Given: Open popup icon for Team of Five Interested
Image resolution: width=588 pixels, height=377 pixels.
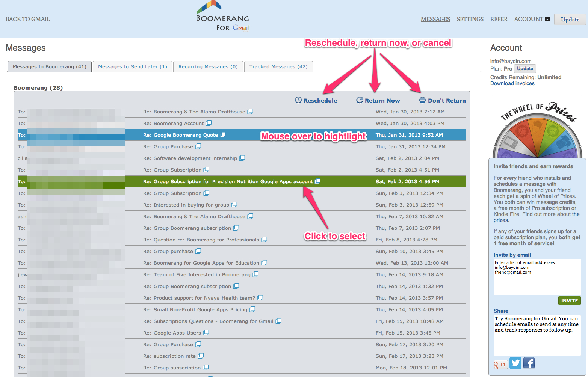Looking at the screenshot, I should pyautogui.click(x=256, y=274).
